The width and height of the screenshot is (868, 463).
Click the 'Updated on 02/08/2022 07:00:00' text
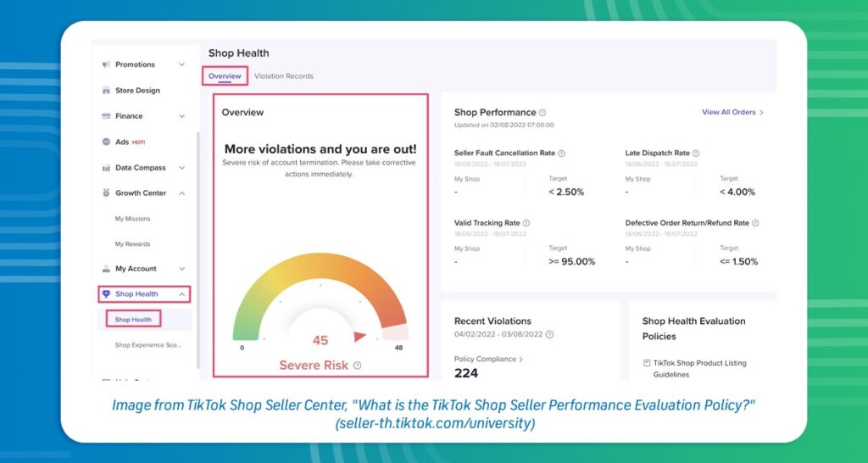[504, 126]
